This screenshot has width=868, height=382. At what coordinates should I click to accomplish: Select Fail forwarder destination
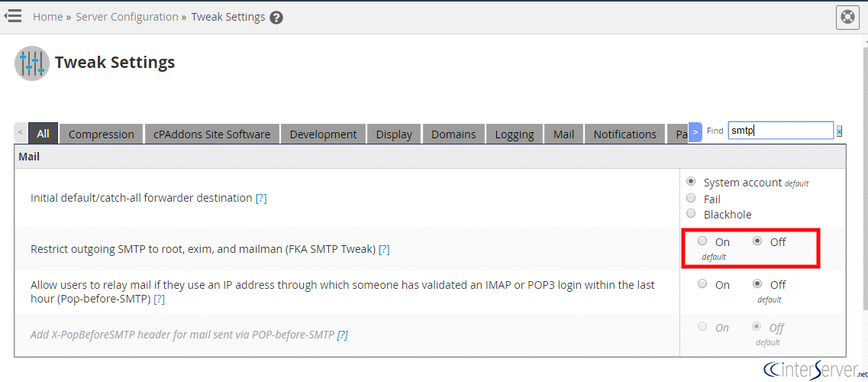pyautogui.click(x=691, y=198)
